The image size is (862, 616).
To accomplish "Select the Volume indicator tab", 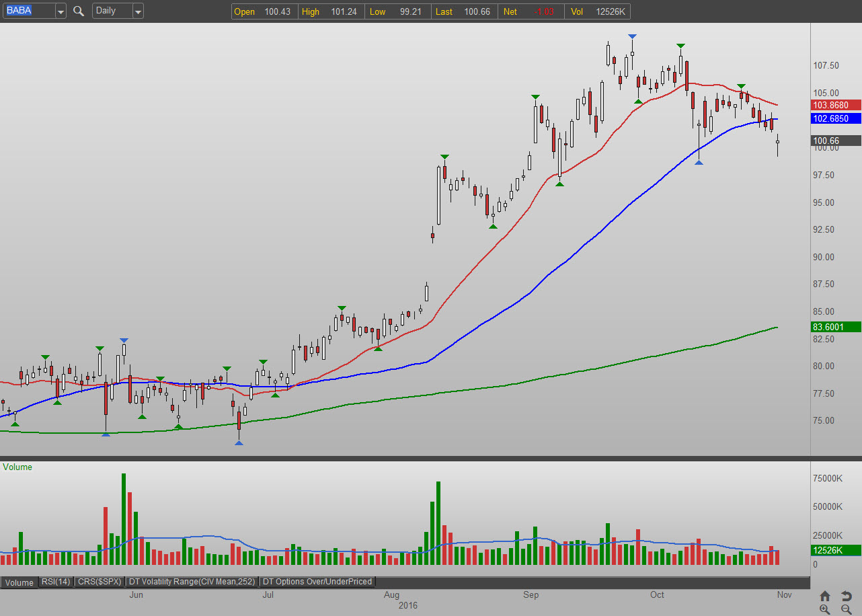I will pos(19,582).
